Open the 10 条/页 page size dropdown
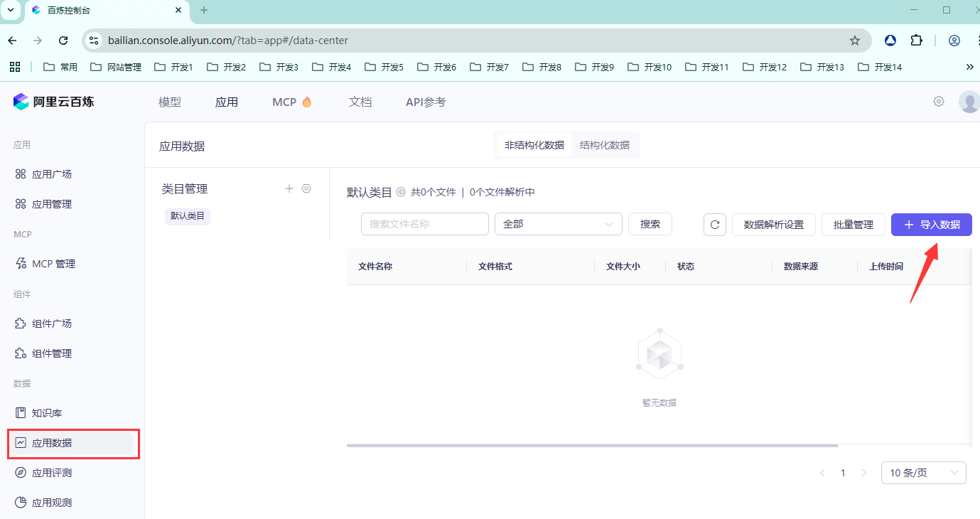This screenshot has width=980, height=519. (x=924, y=473)
